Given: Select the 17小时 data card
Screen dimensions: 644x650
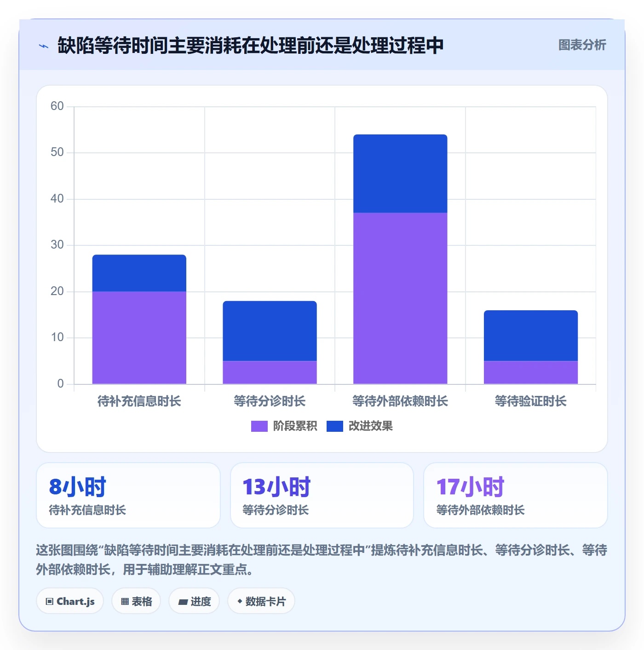Looking at the screenshot, I should point(516,495).
